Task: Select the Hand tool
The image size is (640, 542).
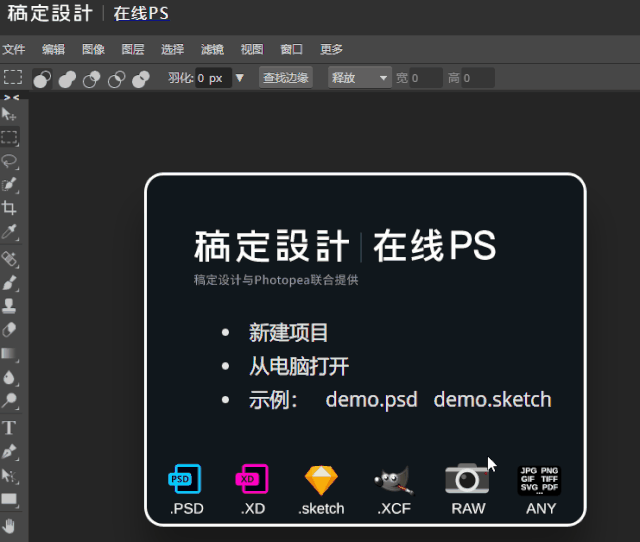Action: click(x=10, y=524)
